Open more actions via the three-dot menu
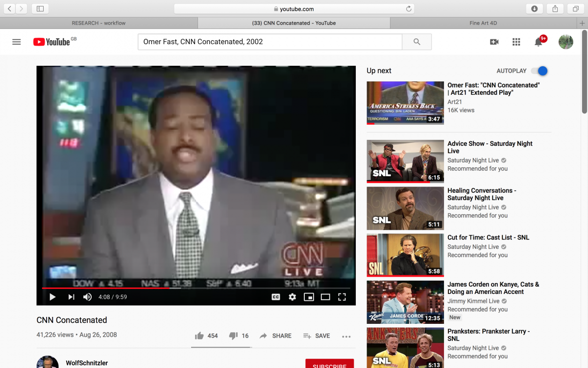This screenshot has width=588, height=368. (346, 336)
